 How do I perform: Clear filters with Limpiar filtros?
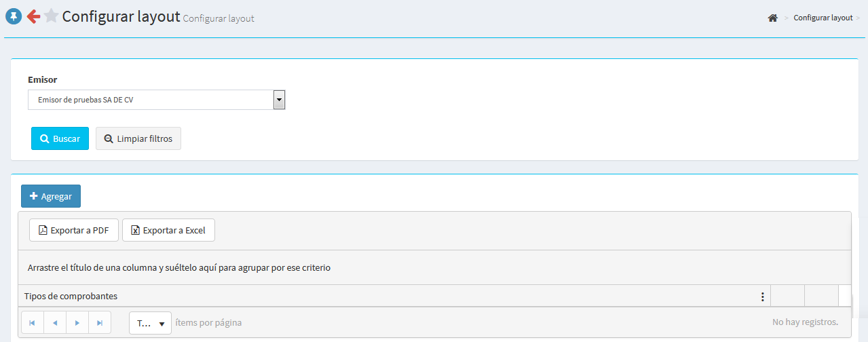coord(138,138)
